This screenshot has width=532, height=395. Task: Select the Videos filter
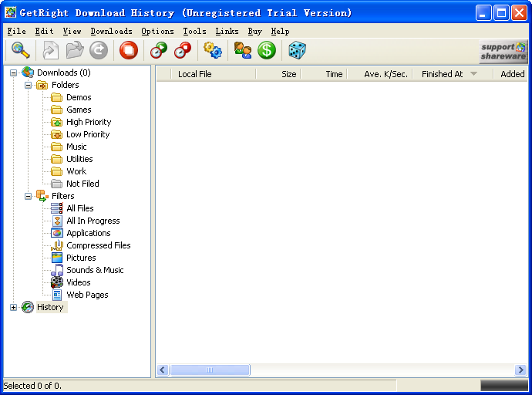(x=79, y=282)
